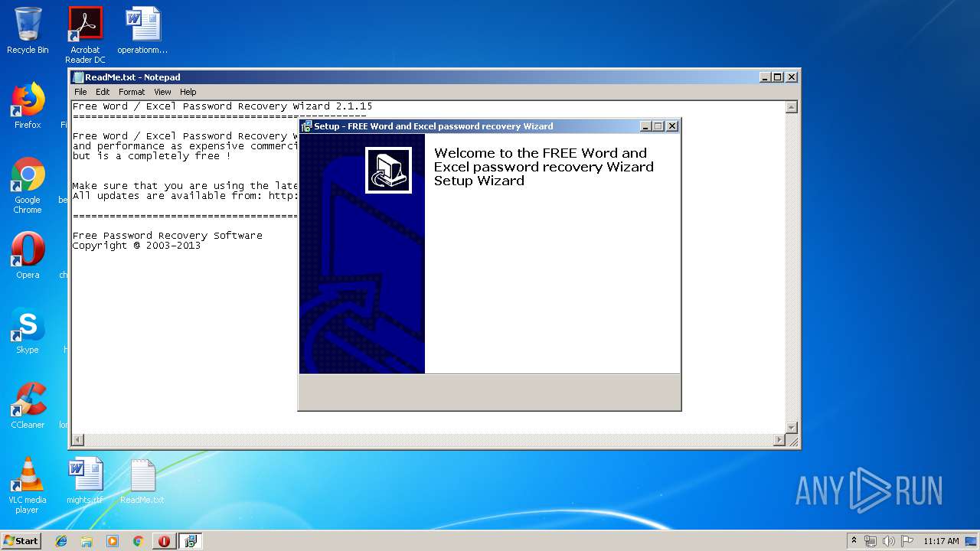This screenshot has width=980, height=551.
Task: Select the ReadMe.txt file on the desktop
Action: click(x=142, y=481)
